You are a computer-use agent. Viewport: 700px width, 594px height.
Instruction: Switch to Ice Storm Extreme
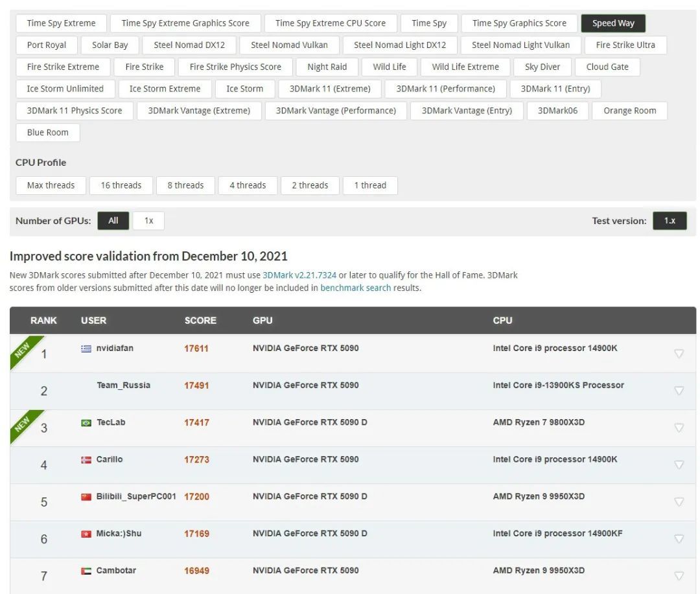(x=165, y=89)
